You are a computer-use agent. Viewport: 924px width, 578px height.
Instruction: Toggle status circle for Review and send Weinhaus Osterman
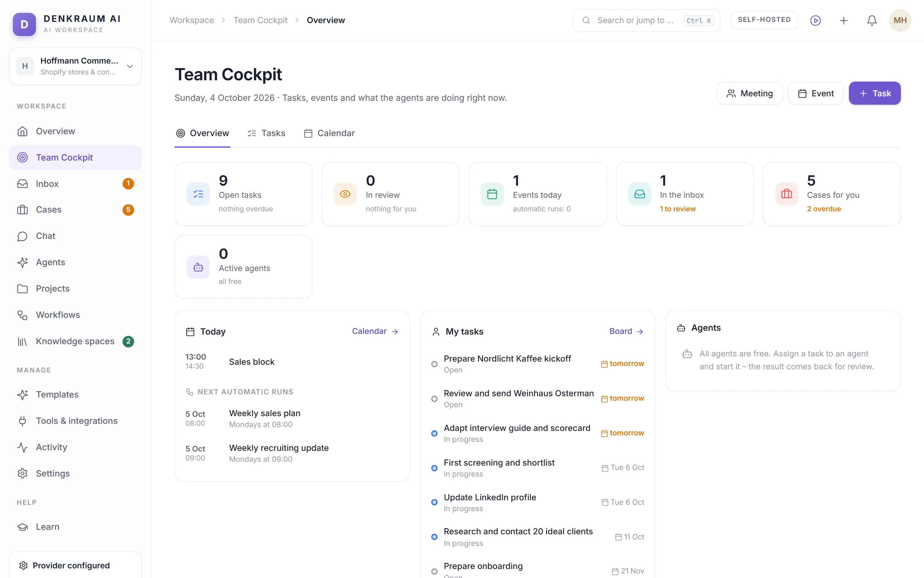click(434, 399)
